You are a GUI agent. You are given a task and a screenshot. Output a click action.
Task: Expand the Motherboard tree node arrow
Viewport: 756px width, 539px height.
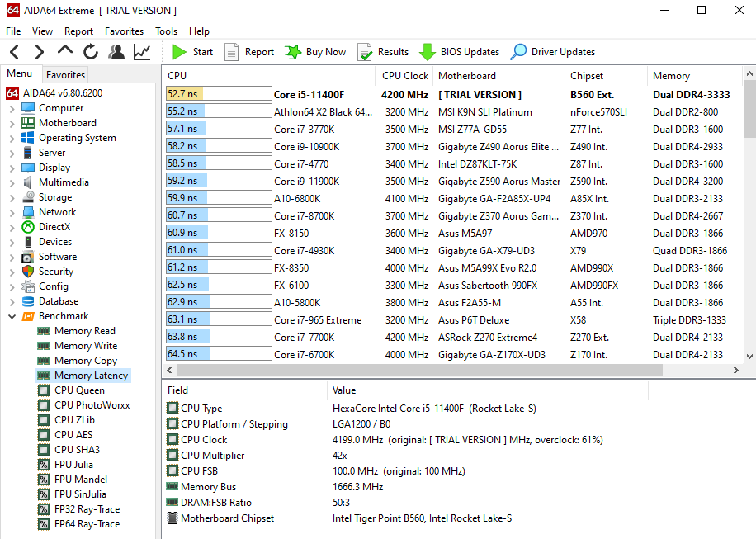coord(12,124)
